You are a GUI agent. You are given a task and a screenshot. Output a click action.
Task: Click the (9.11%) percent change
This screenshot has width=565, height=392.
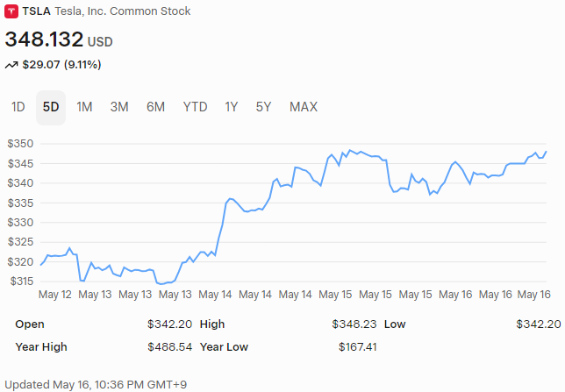pyautogui.click(x=82, y=65)
